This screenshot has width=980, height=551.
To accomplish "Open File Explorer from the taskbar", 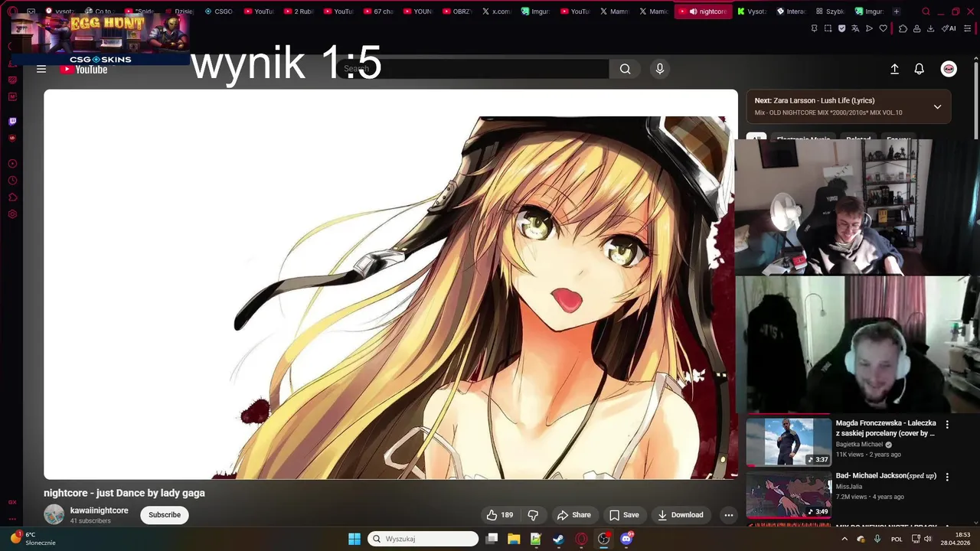I will (514, 539).
